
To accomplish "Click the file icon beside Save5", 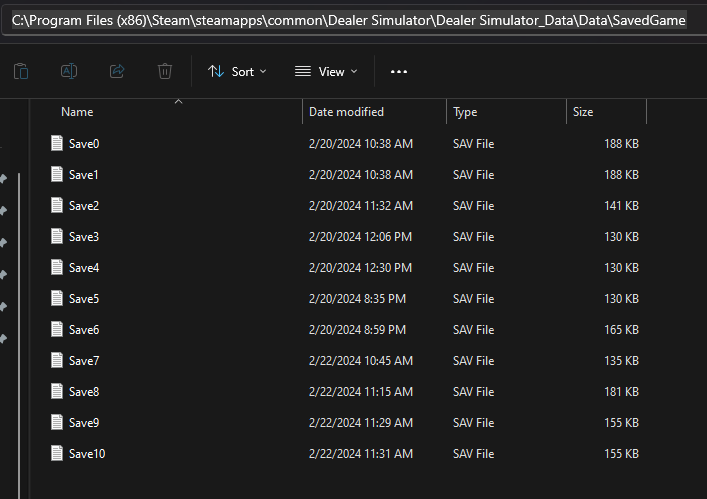I will pos(57,299).
